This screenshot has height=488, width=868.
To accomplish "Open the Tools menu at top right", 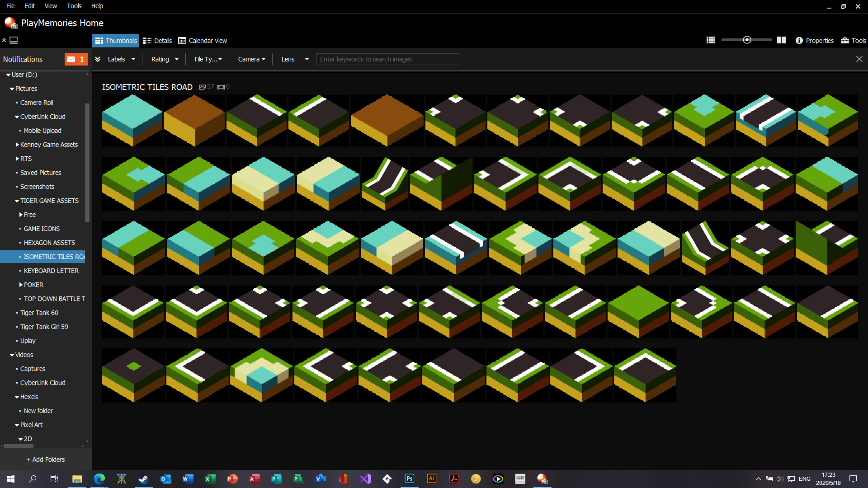I will click(x=853, y=40).
